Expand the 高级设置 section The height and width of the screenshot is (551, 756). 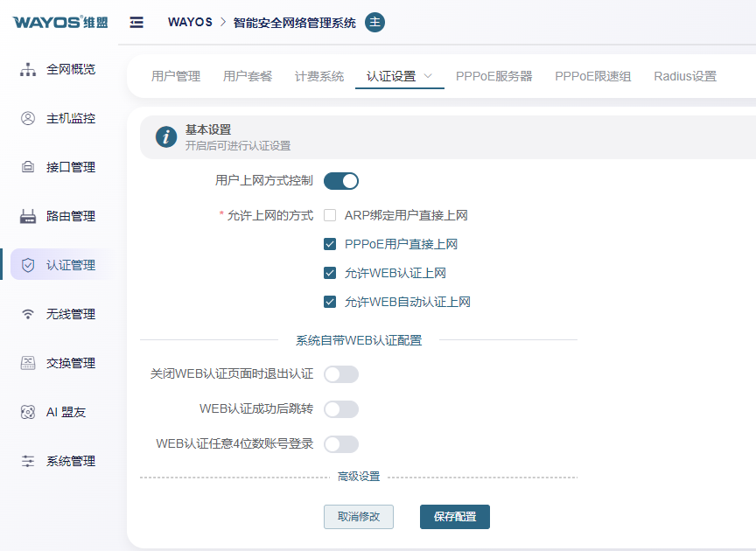coord(358,477)
